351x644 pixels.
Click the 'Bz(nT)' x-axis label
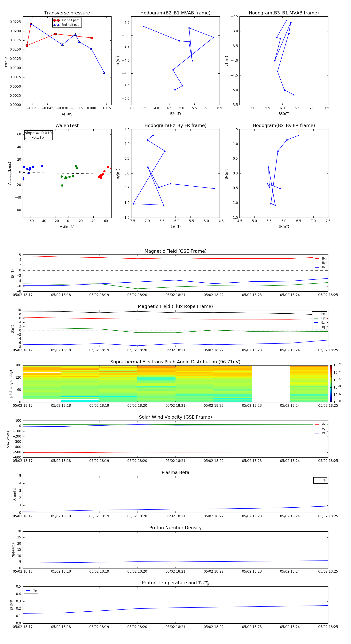(175, 227)
